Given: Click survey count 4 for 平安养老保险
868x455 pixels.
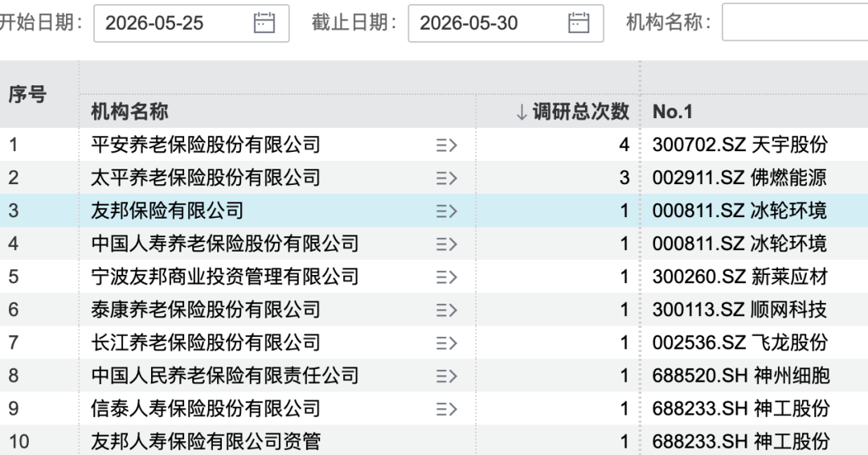Looking at the screenshot, I should pyautogui.click(x=624, y=145).
